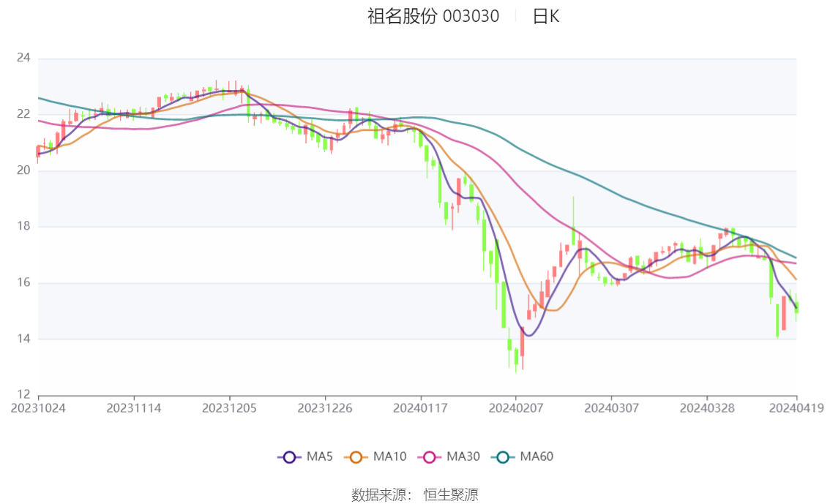The height and width of the screenshot is (504, 830).
Task: Click the last green candle at right edge
Action: [796, 307]
